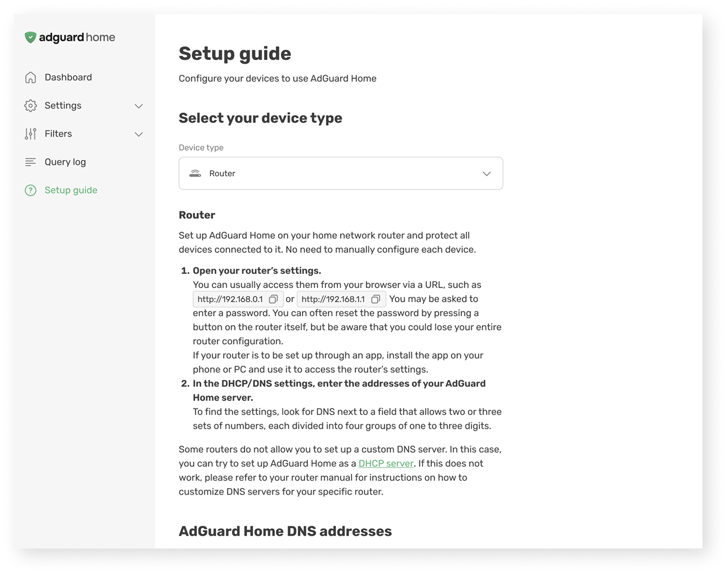Click 'Configure your devices to use AdGuard Home' subtitle
728x574 pixels.
(278, 79)
